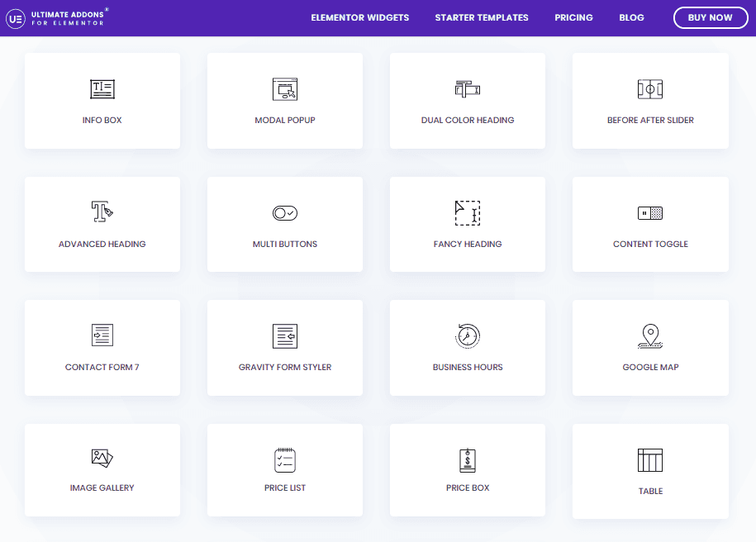Open the Before After Slider label
The width and height of the screenshot is (756, 542).
[x=650, y=120]
